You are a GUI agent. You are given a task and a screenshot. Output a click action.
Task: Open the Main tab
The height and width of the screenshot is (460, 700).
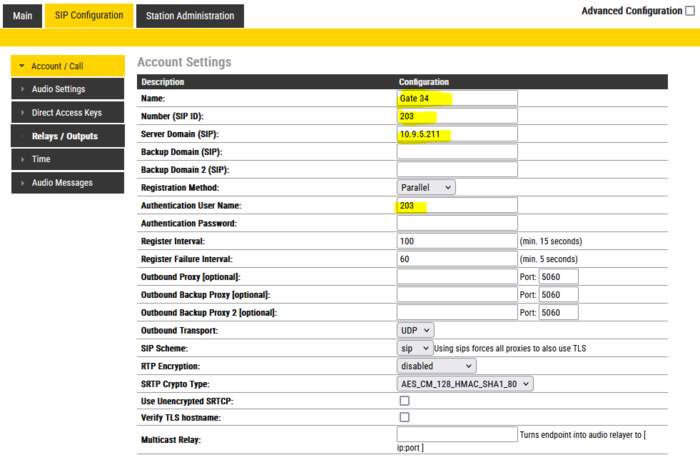click(x=22, y=16)
